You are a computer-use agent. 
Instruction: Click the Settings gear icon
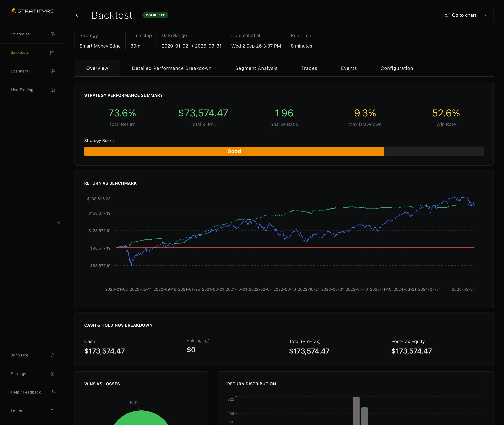[52, 374]
